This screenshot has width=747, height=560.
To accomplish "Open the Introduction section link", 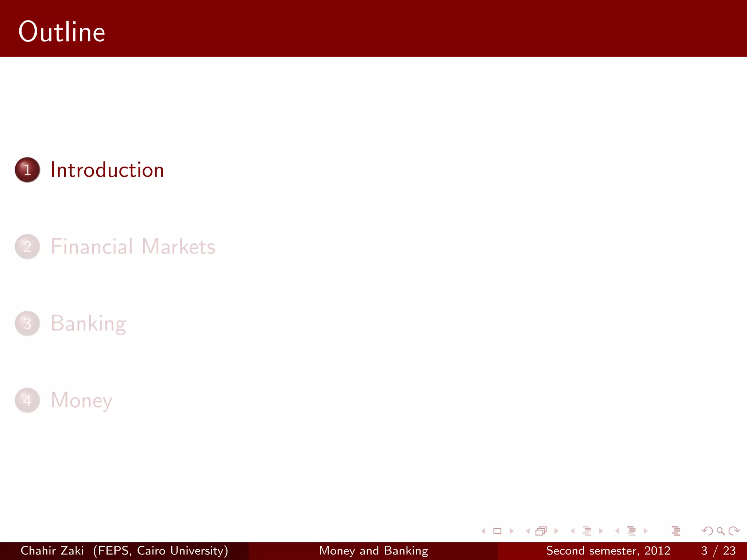I will (107, 170).
